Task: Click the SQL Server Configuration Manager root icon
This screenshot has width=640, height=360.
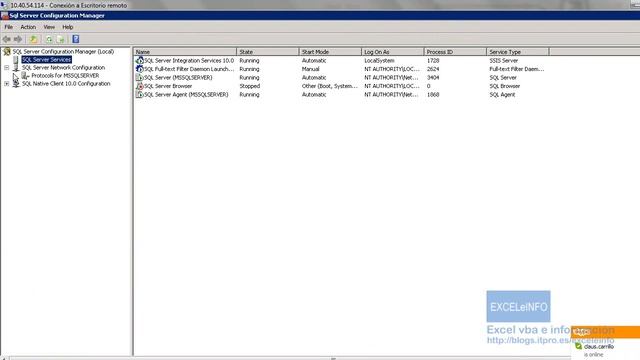Action: click(x=7, y=51)
